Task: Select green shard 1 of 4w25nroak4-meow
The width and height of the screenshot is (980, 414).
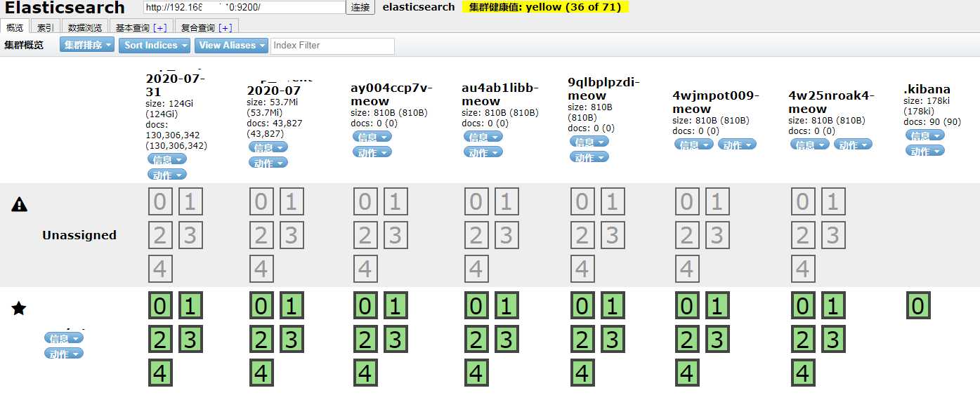Action: tap(832, 305)
